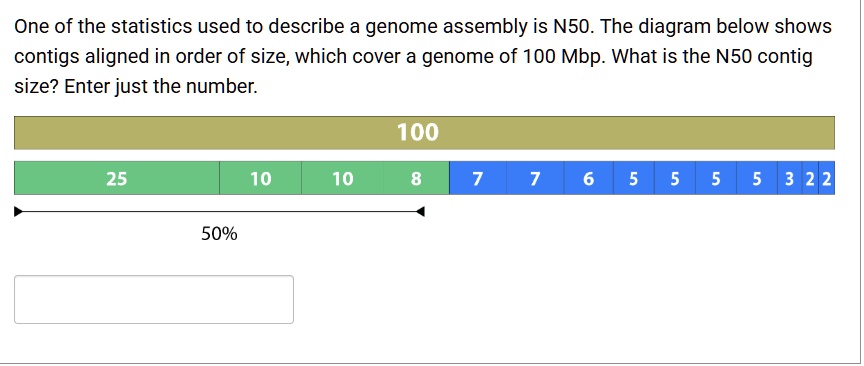
Task: Click the left arrowhead of the 50% line
Action: (x=18, y=211)
